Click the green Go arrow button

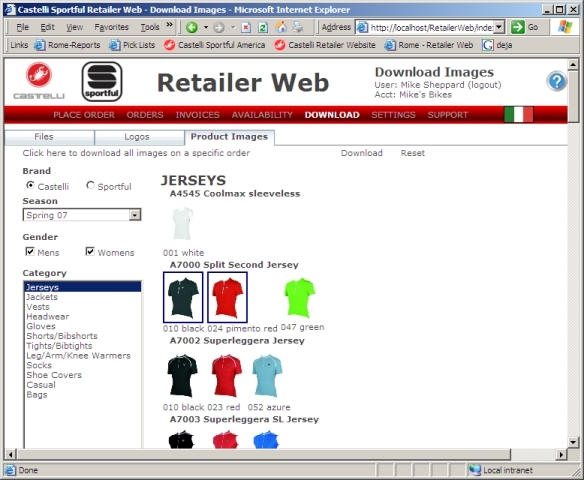coord(517,27)
